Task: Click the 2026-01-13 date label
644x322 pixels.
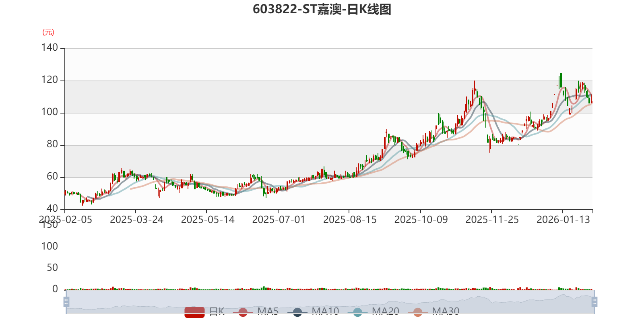Action: (563, 220)
